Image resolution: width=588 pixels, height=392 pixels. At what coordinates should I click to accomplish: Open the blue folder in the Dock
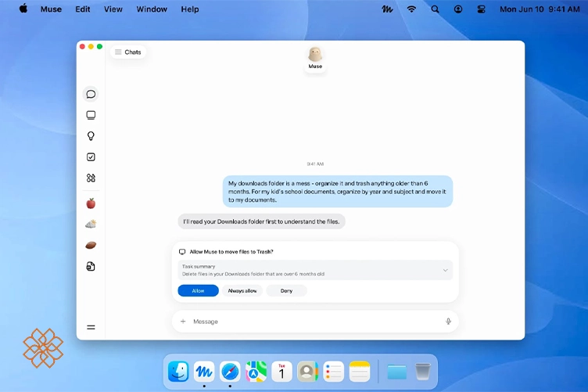coord(396,372)
